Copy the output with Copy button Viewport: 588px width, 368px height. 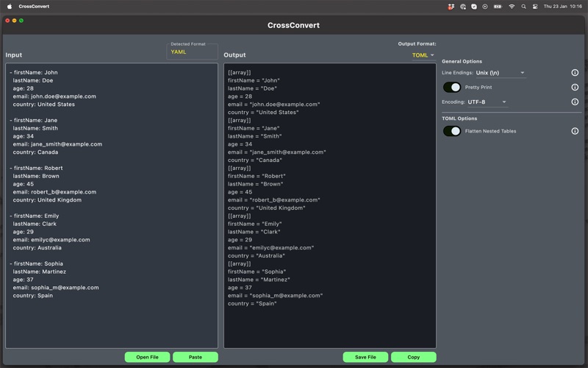414,357
